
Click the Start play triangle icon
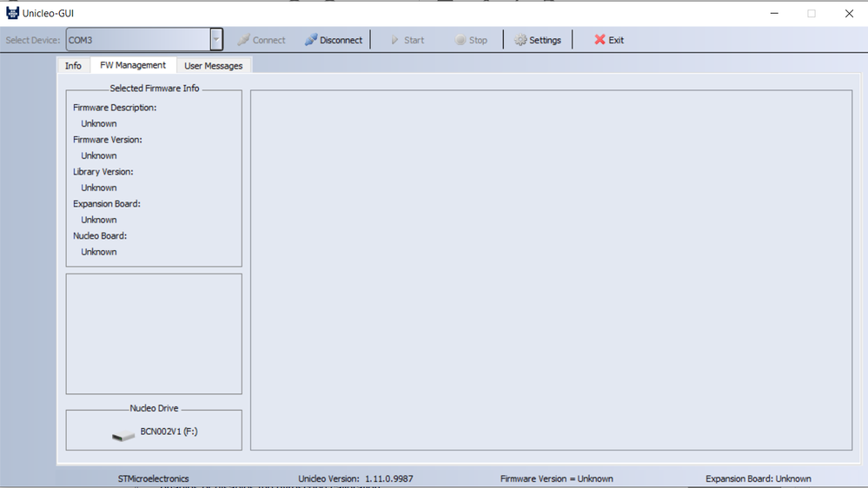(394, 40)
